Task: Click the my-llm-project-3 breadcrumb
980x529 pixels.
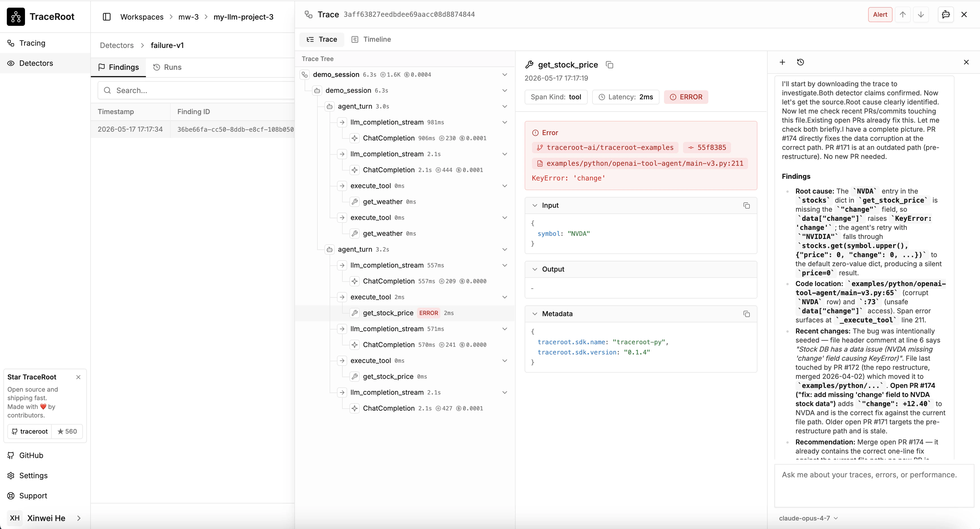Action: click(244, 17)
